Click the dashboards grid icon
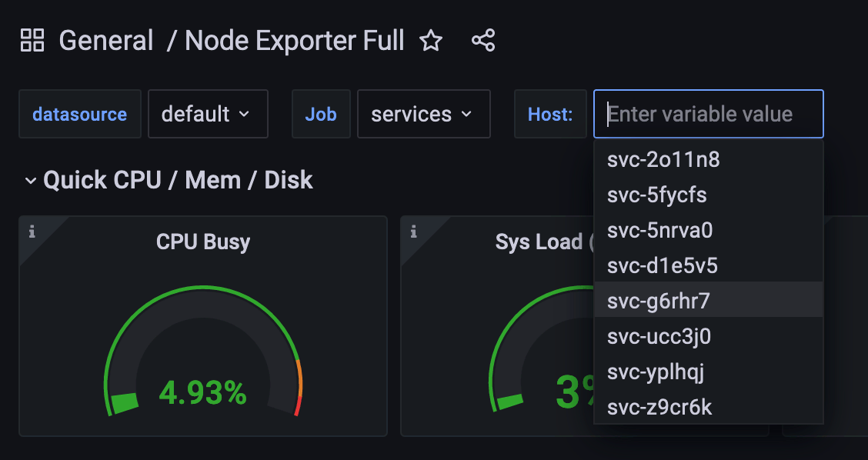The width and height of the screenshot is (868, 460). pos(32,40)
